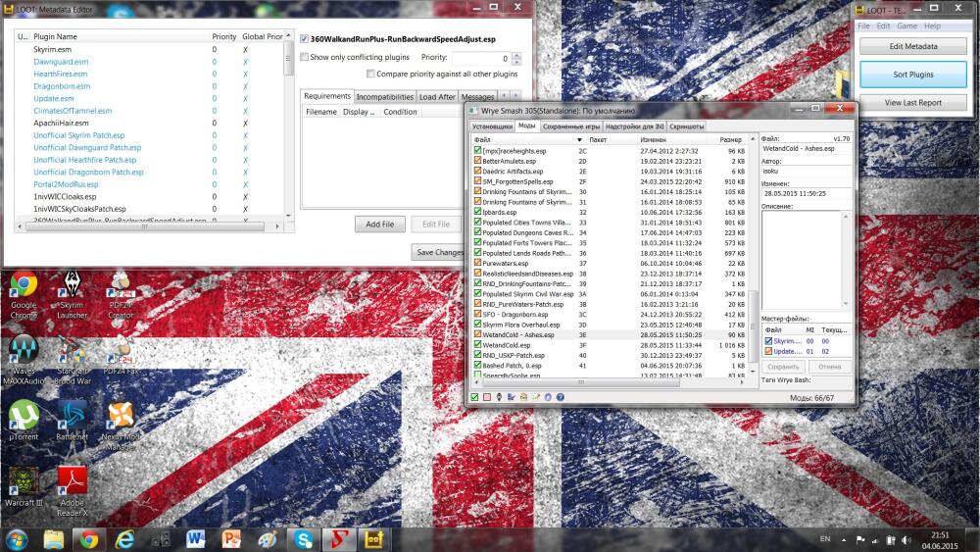
Task: Open Adobe Reader X desktop shortcut
Action: coord(72,492)
